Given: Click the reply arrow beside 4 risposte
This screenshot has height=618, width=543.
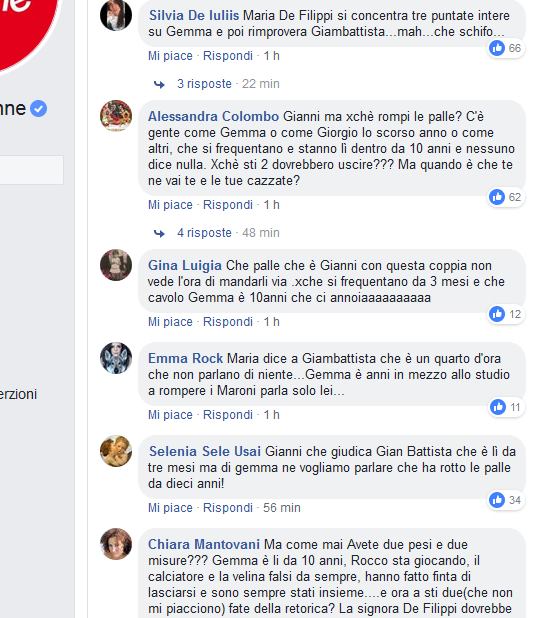Looking at the screenshot, I should coord(159,233).
